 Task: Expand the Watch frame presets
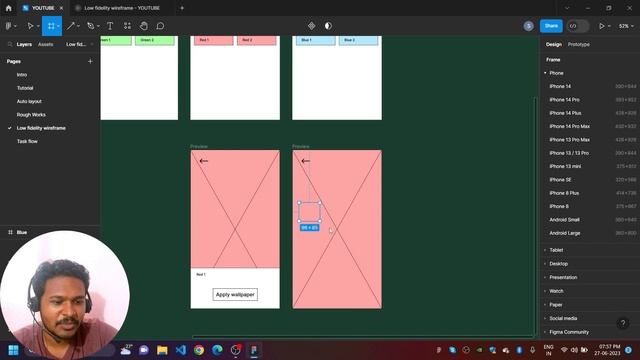tap(545, 291)
